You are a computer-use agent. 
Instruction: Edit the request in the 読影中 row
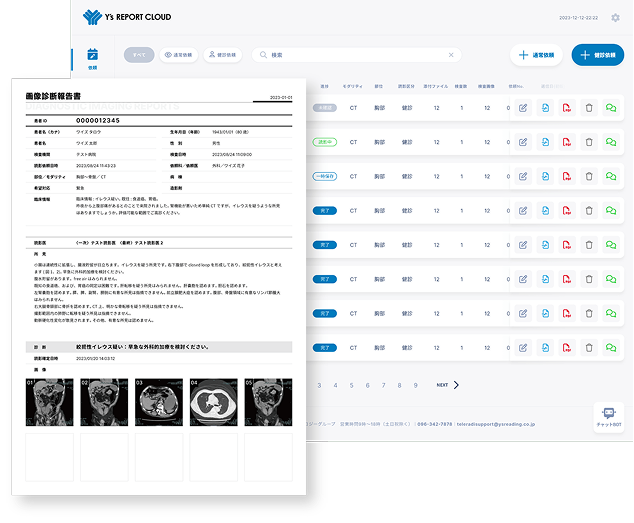point(523,142)
